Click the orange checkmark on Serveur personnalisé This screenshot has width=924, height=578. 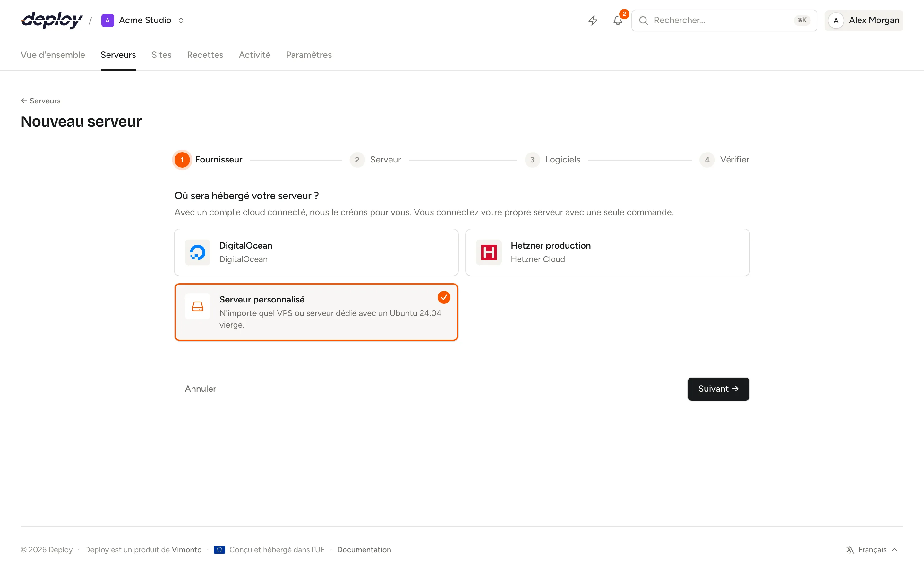coord(444,297)
